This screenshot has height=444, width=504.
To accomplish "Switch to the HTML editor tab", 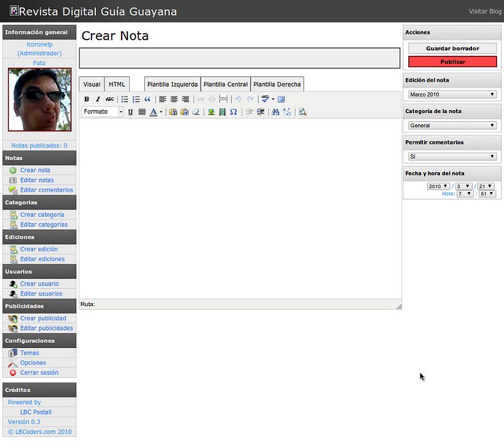I will click(117, 84).
